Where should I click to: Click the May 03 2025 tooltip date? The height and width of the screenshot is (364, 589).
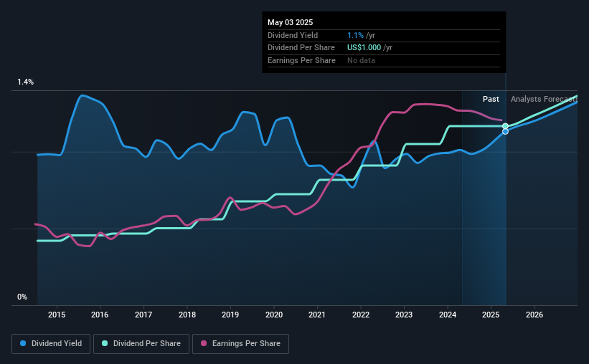point(290,22)
